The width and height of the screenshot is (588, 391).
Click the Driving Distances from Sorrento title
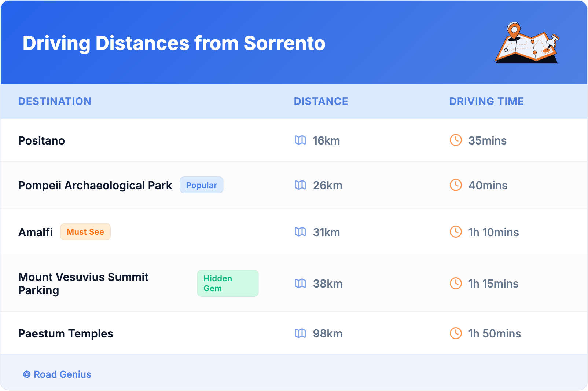coord(174,43)
